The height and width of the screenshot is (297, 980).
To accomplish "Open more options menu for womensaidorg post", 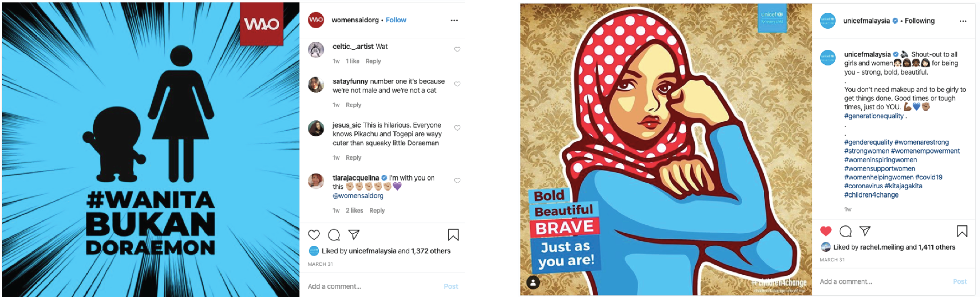I will [454, 21].
